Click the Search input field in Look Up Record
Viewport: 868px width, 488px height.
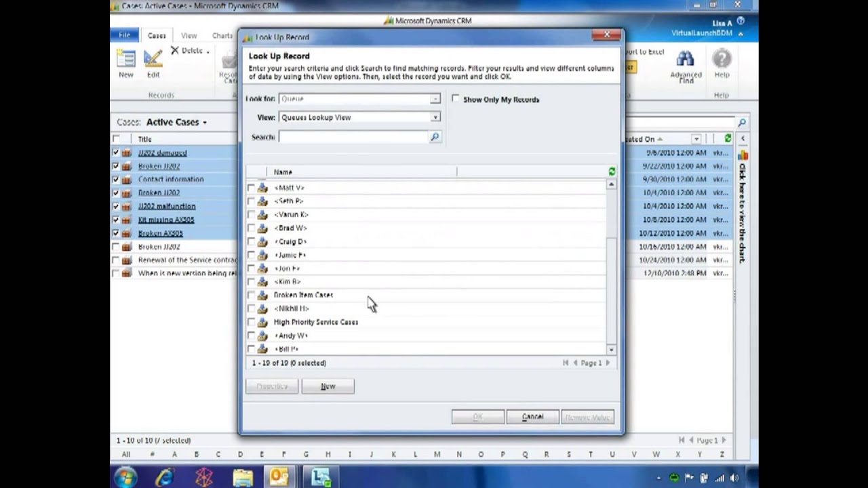pyautogui.click(x=353, y=137)
